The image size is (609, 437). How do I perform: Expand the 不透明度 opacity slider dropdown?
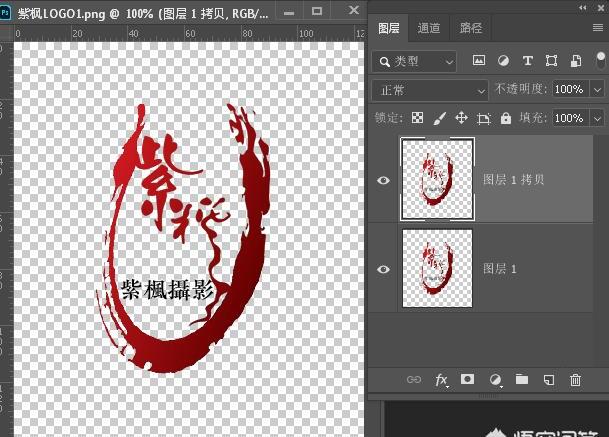(598, 90)
